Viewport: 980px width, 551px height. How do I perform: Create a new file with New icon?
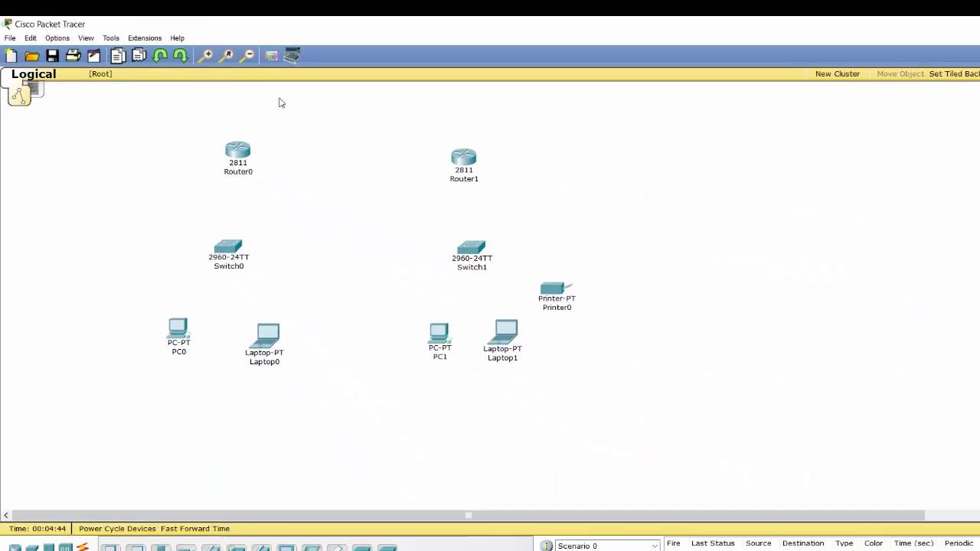coord(11,56)
